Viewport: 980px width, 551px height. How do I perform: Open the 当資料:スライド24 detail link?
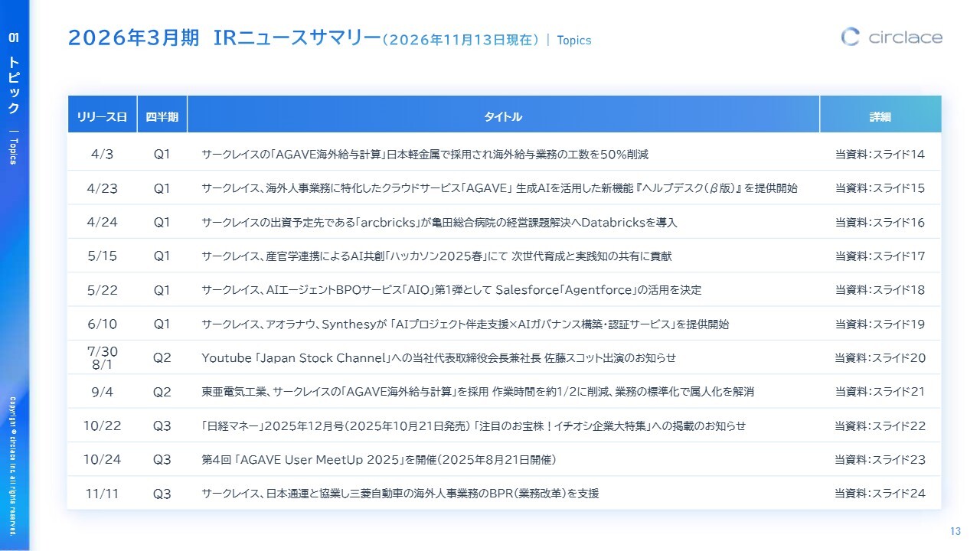click(880, 494)
